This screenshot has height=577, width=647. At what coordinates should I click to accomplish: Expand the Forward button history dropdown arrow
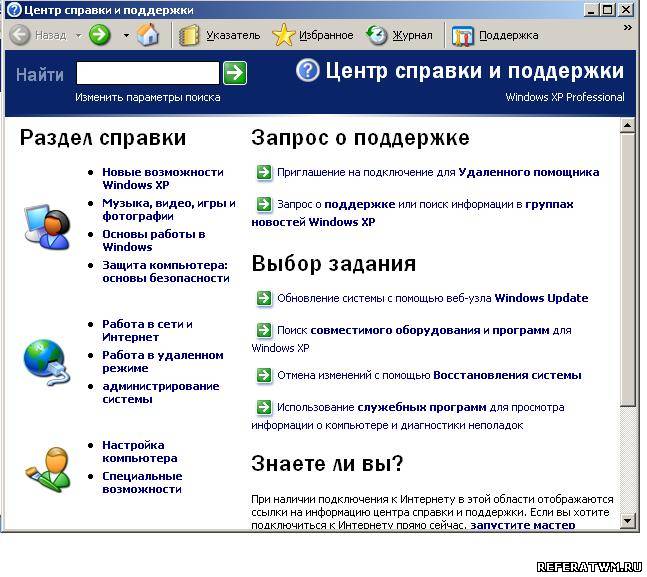(126, 35)
